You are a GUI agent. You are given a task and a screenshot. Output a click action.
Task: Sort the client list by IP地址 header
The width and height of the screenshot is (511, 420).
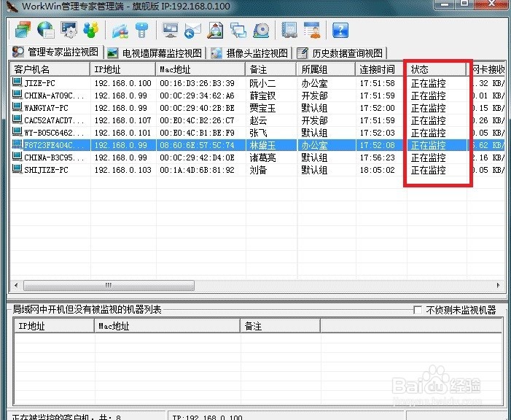click(x=123, y=69)
